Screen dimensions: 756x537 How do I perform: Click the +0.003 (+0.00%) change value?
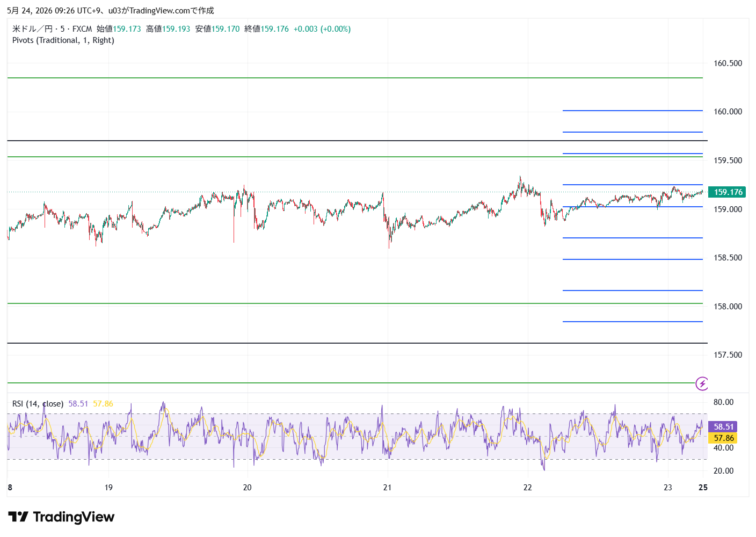(322, 29)
